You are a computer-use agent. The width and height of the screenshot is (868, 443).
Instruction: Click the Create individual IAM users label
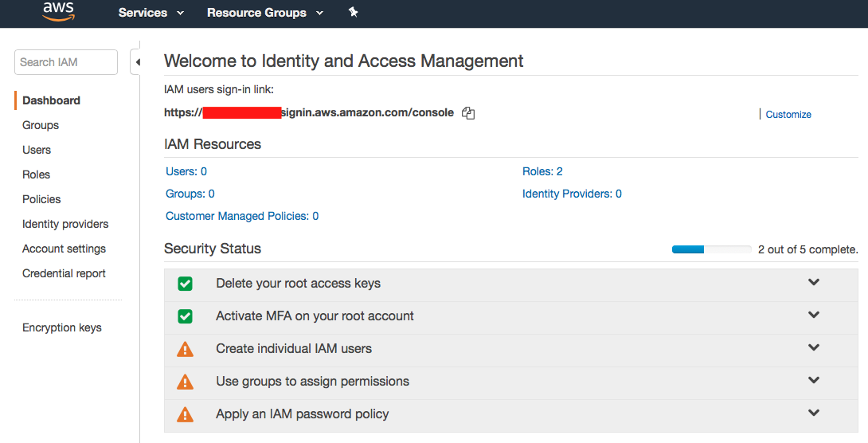point(294,348)
